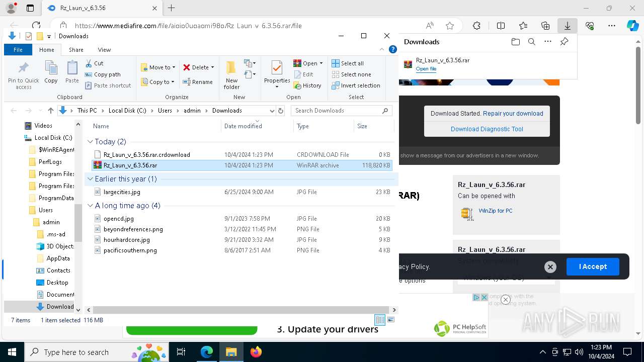The image size is (644, 362).
Task: Click I Accept button
Action: tap(593, 267)
